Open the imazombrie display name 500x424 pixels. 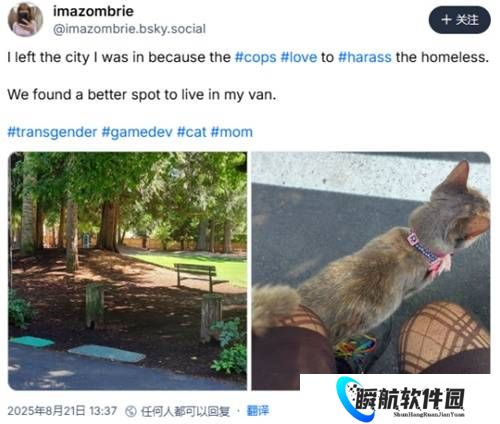click(x=93, y=11)
